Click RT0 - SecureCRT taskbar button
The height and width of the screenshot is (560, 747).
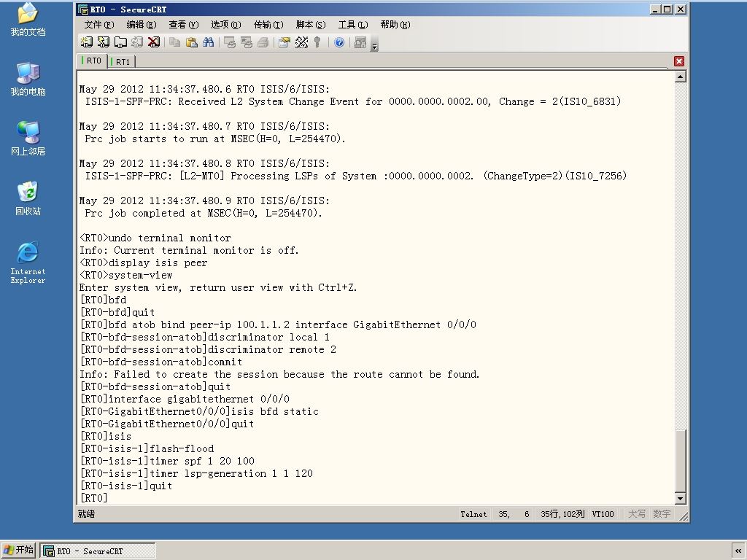click(x=98, y=551)
